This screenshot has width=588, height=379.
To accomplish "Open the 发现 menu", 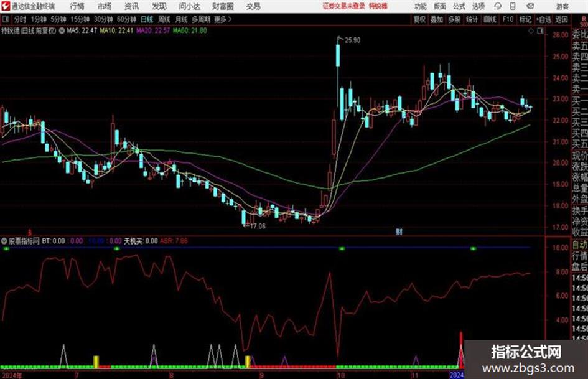I will [159, 6].
